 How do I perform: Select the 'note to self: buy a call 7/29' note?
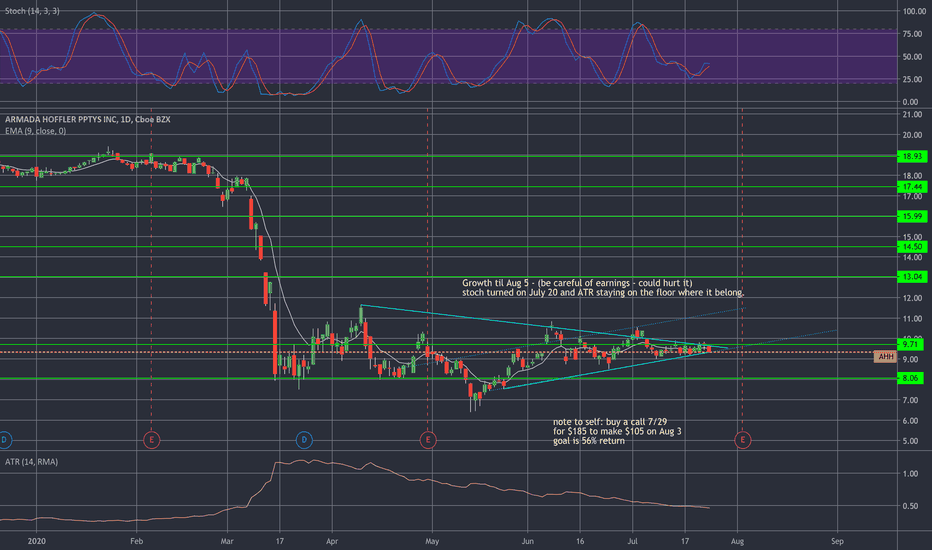click(x=610, y=422)
